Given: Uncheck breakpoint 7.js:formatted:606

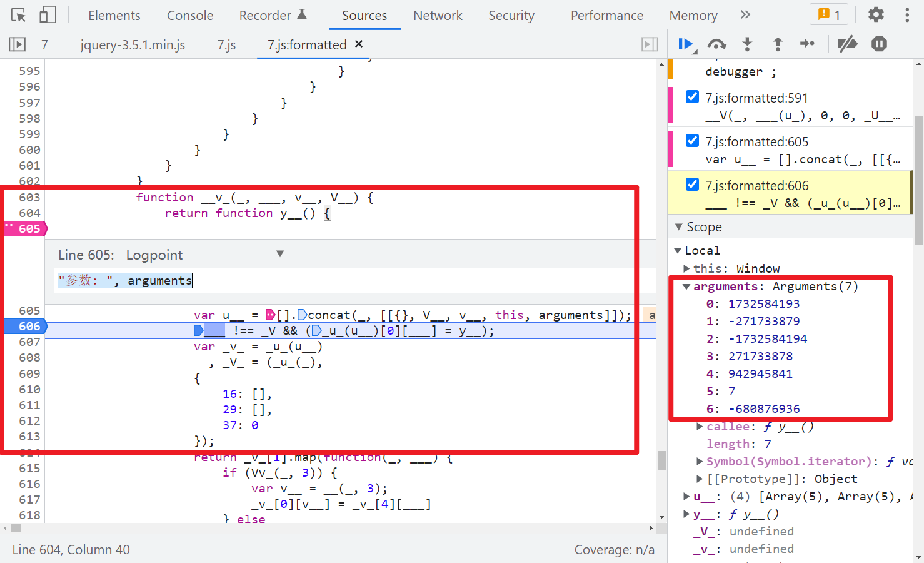Looking at the screenshot, I should pyautogui.click(x=692, y=185).
